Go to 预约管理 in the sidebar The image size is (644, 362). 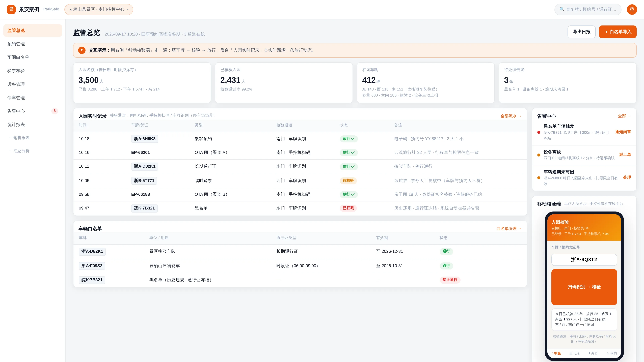pos(33,44)
